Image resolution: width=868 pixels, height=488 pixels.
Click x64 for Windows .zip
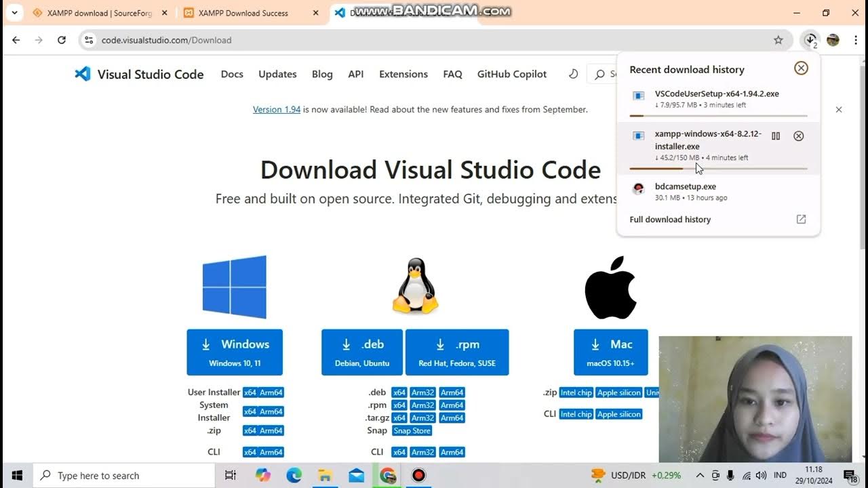tap(250, 430)
